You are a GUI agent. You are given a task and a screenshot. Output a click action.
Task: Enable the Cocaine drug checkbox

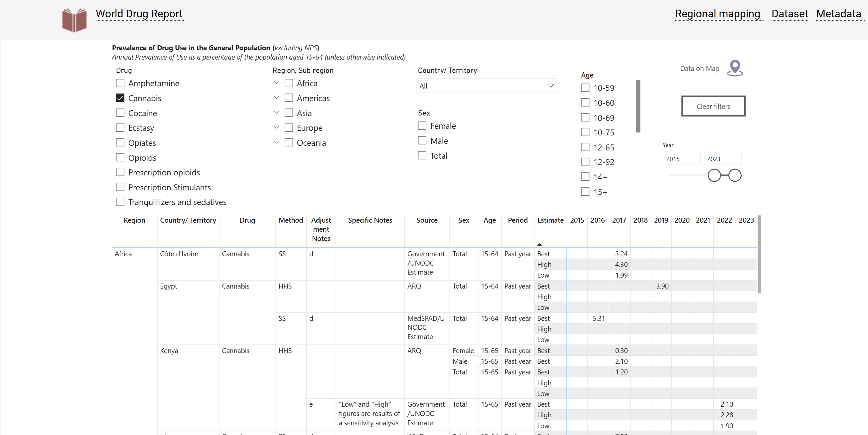tap(120, 112)
